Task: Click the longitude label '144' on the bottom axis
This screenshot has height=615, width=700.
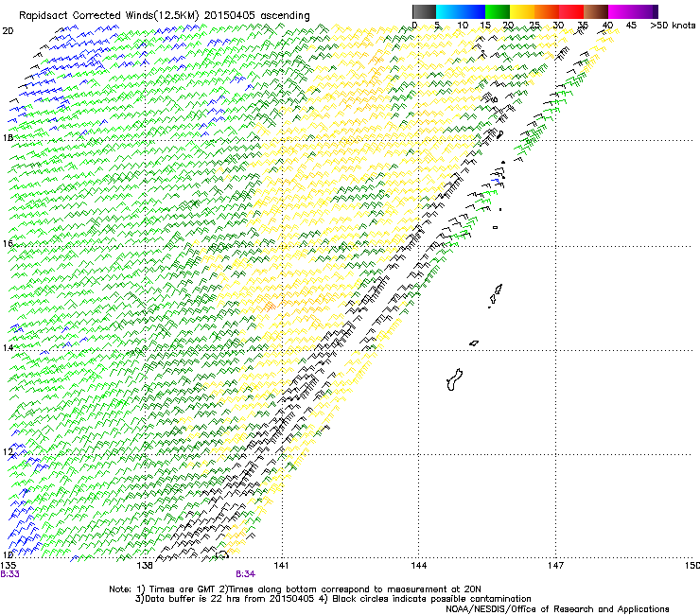Action: (x=418, y=566)
